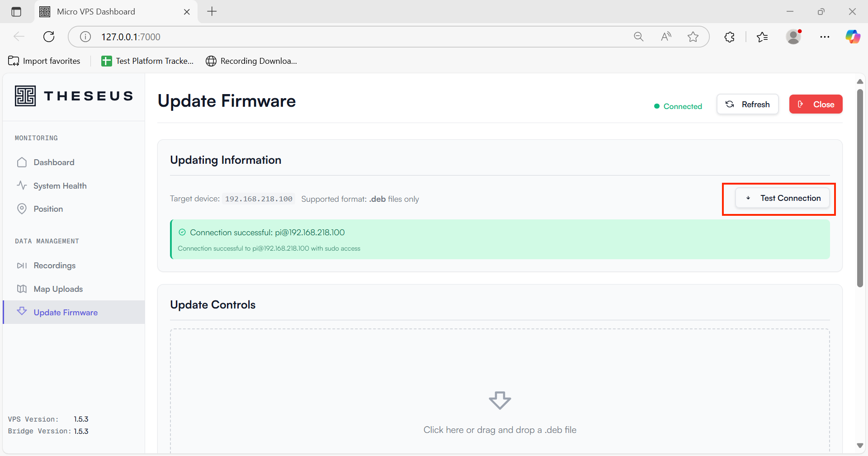Open System Health monitoring page
The height and width of the screenshot is (456, 868).
60,186
